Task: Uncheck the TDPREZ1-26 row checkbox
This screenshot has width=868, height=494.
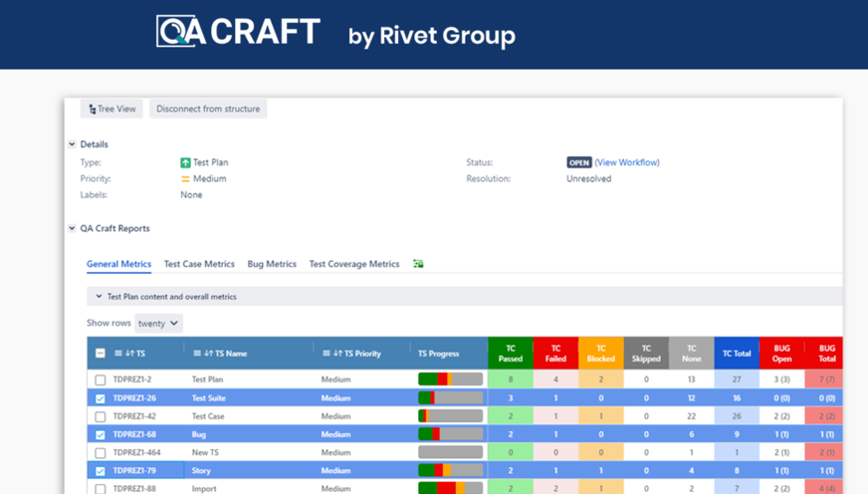Action: pos(101,398)
